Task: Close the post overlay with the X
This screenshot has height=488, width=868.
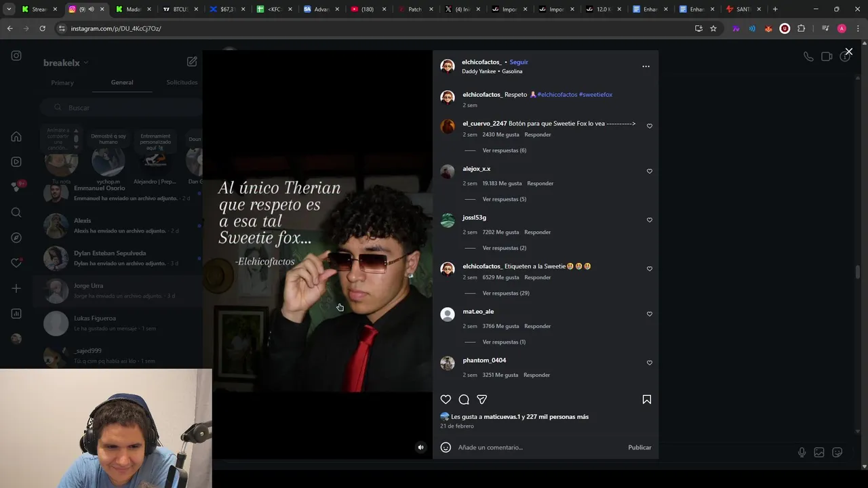Action: pos(848,52)
